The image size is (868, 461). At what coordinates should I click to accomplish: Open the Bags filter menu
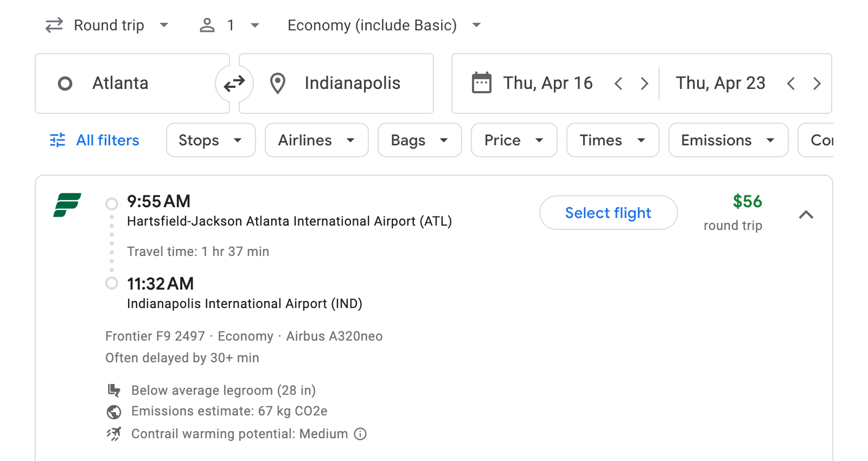click(419, 140)
